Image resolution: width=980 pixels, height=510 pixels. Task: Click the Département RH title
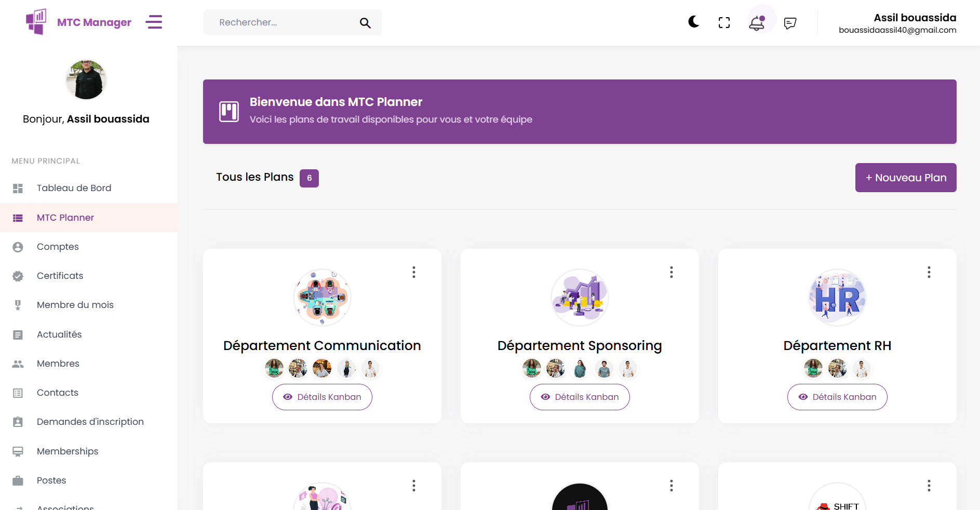coord(837,346)
